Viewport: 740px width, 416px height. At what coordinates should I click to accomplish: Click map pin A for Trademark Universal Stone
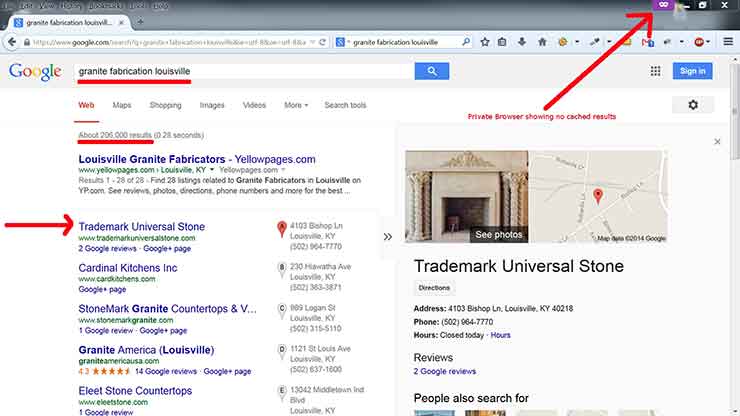pos(282,229)
